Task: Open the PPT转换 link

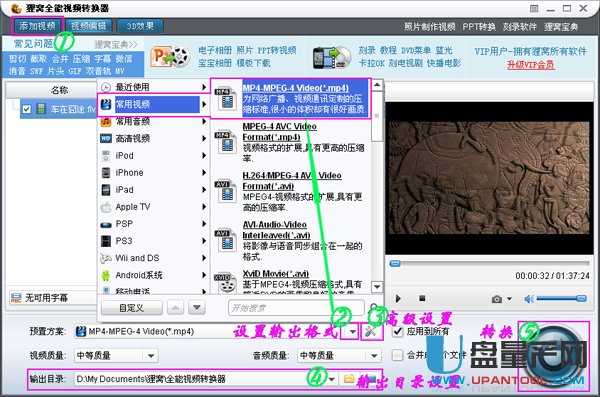Action: (x=479, y=27)
